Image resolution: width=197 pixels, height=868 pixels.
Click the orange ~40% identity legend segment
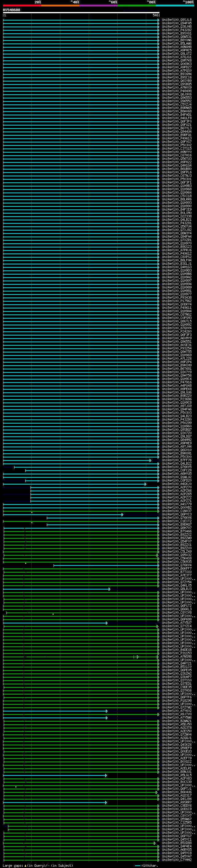pos(60,6)
